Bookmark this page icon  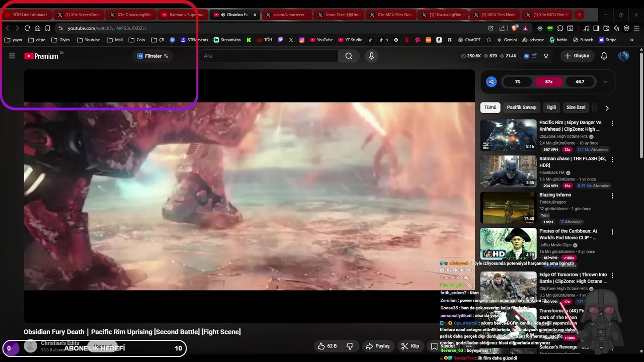tap(47, 28)
